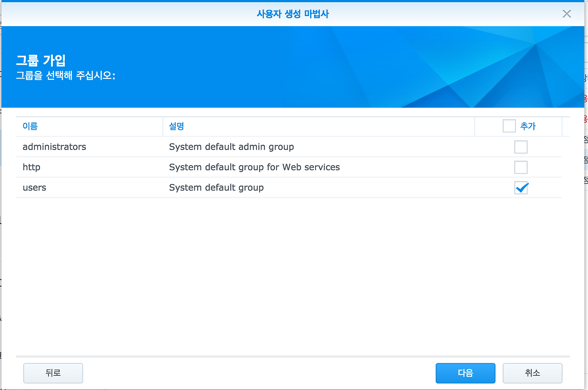Click the 뒤로 (Back) button
This screenshot has width=588, height=390.
tap(53, 373)
